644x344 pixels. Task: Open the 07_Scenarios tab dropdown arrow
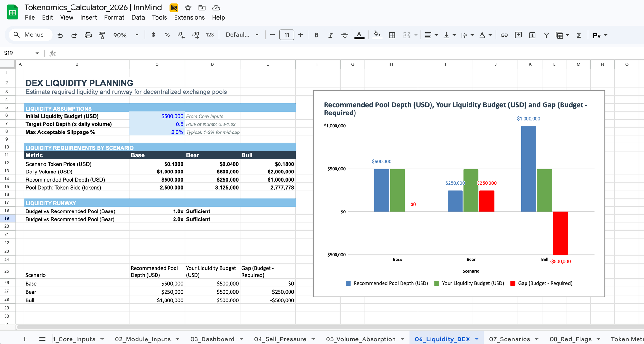point(537,339)
